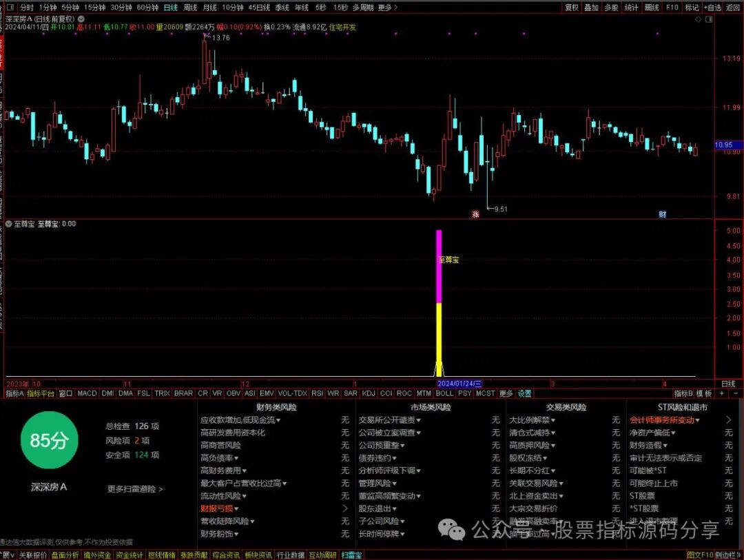Toggle the side panel icon beside the diamond
This screenshot has height=560, width=744.
(709, 19)
